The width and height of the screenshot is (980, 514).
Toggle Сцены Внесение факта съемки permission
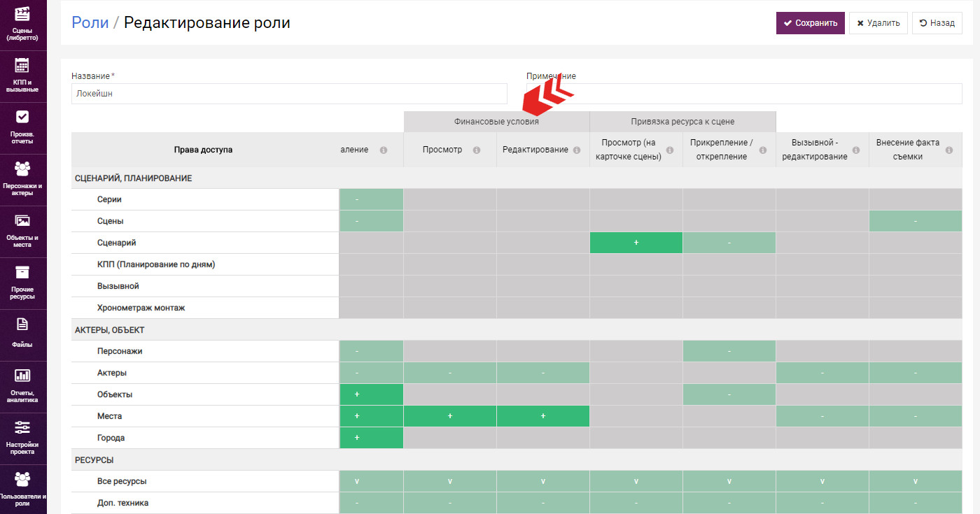(916, 221)
